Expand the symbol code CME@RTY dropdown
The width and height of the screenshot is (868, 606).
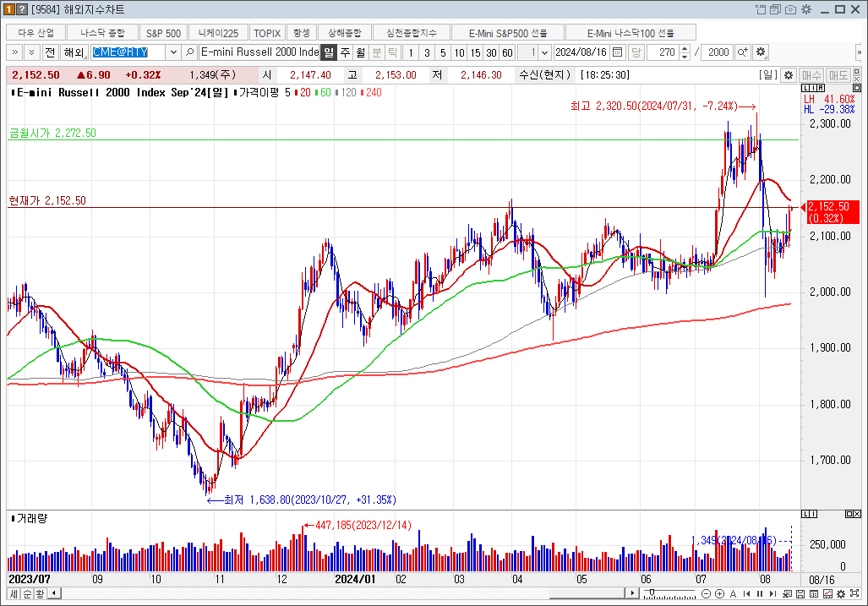pos(173,52)
